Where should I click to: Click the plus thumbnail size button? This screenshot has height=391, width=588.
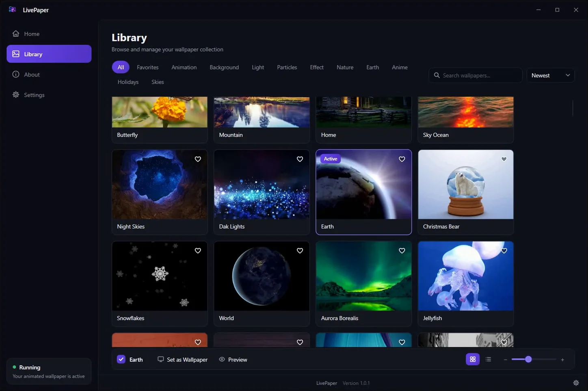(x=562, y=360)
